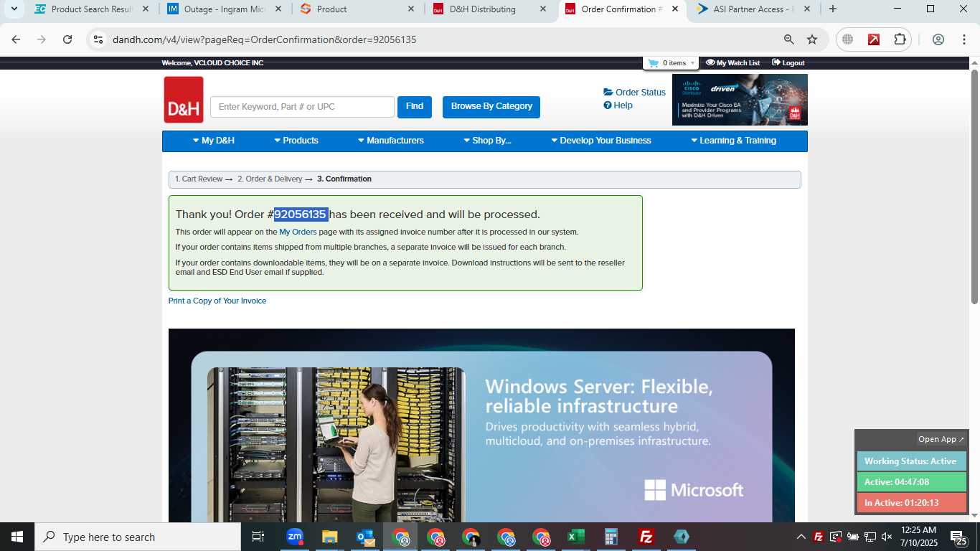Screen dimensions: 980x551
Task: Open FileZilla from the taskbar
Action: click(x=646, y=537)
